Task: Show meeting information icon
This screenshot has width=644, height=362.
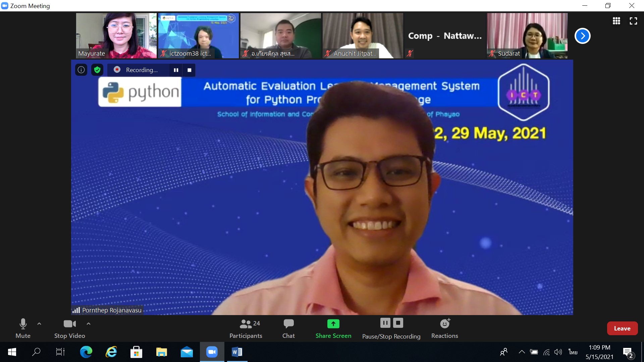Action: coord(81,70)
